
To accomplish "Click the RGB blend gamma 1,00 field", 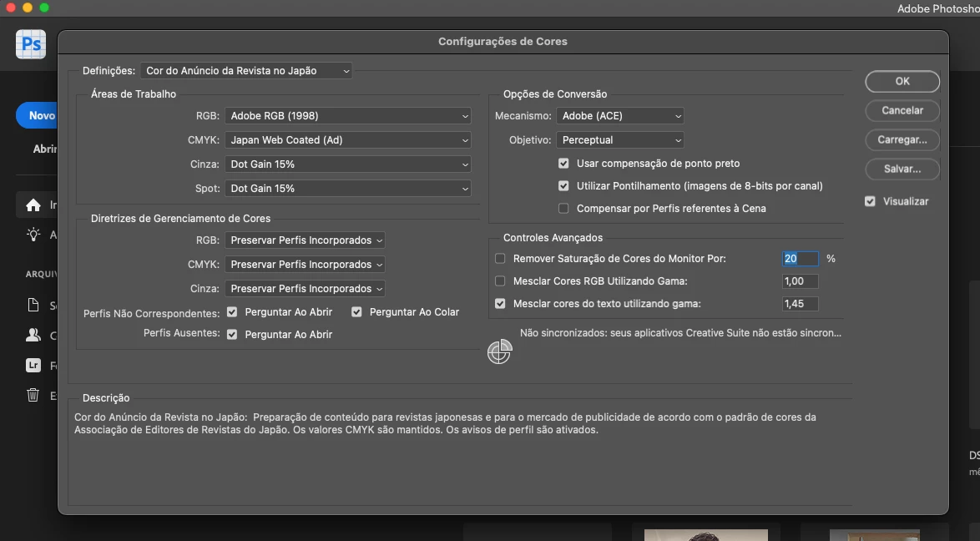I will pos(800,281).
